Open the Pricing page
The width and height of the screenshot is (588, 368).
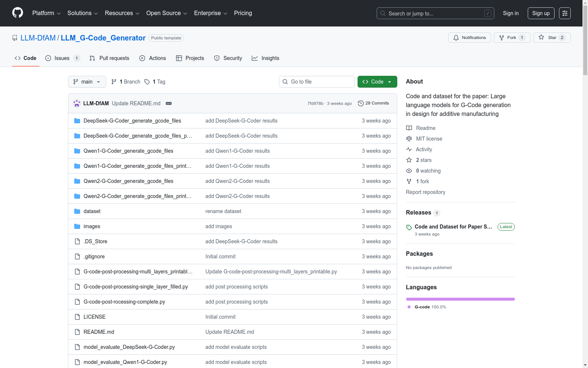[x=243, y=13]
